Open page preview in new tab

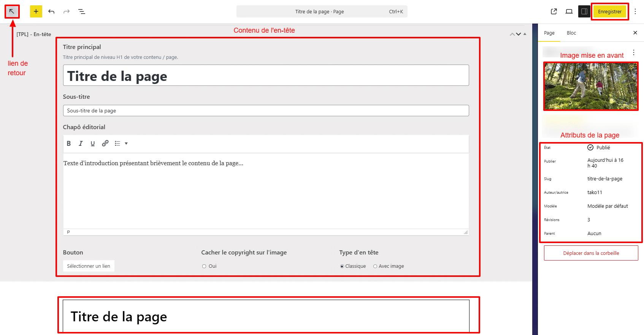pos(554,11)
